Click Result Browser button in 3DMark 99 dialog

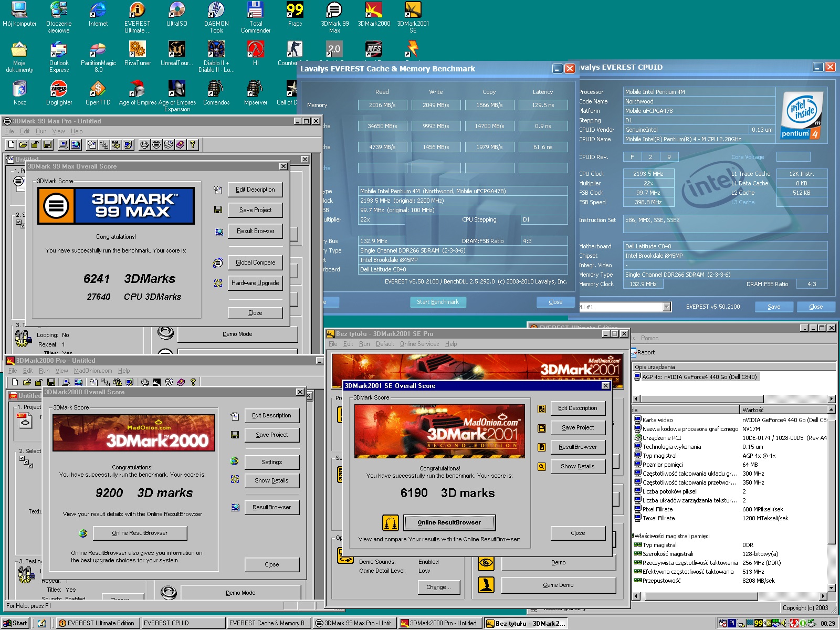coord(255,231)
